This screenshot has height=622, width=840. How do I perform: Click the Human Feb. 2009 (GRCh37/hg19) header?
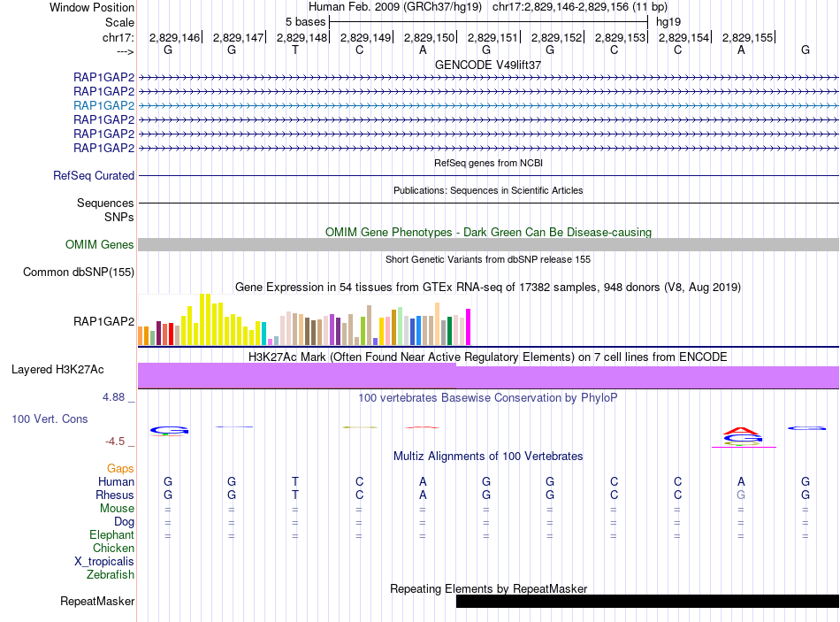pyautogui.click(x=395, y=7)
